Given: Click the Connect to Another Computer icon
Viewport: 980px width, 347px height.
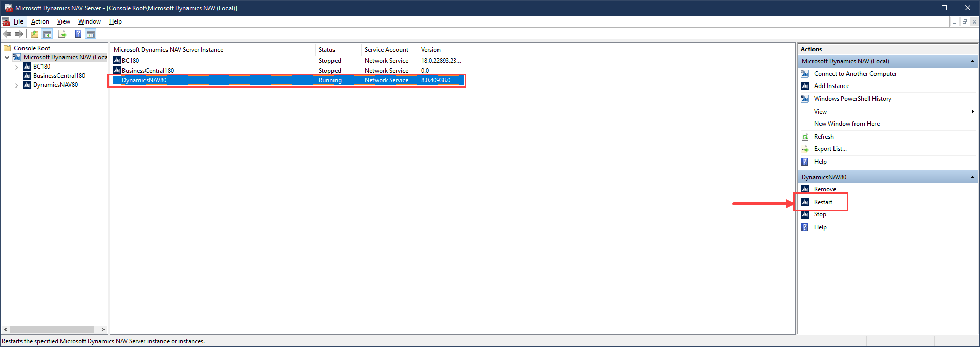Looking at the screenshot, I should pos(805,74).
